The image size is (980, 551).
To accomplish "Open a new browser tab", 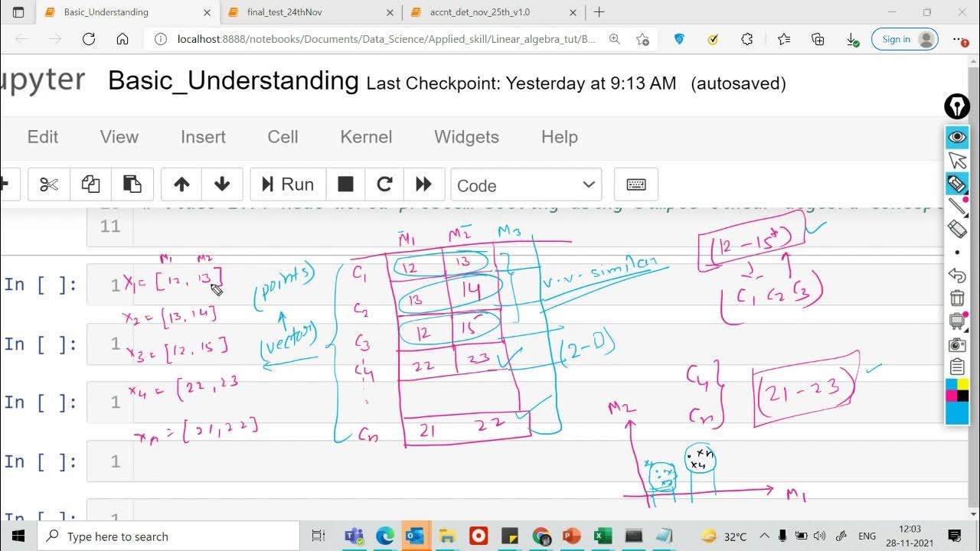I will tap(599, 12).
